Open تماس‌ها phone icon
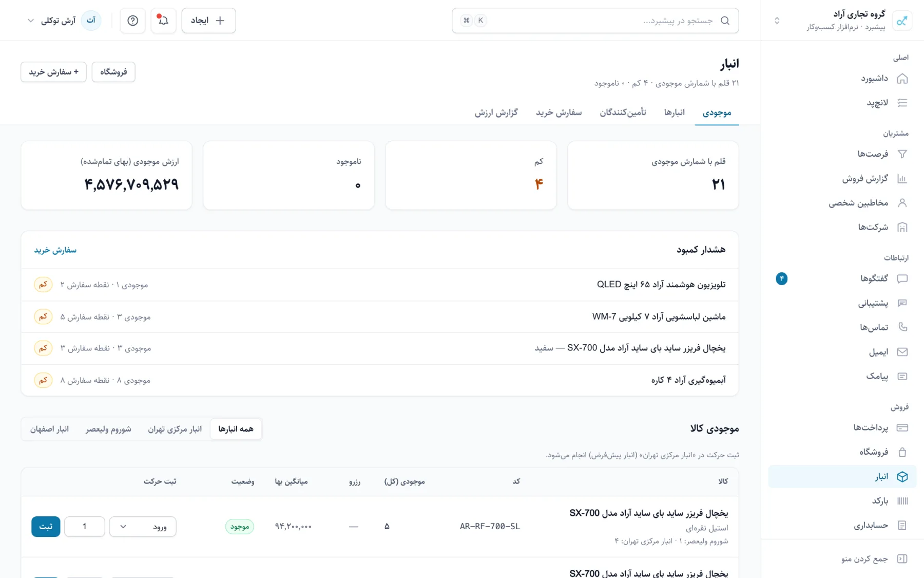 (x=902, y=327)
